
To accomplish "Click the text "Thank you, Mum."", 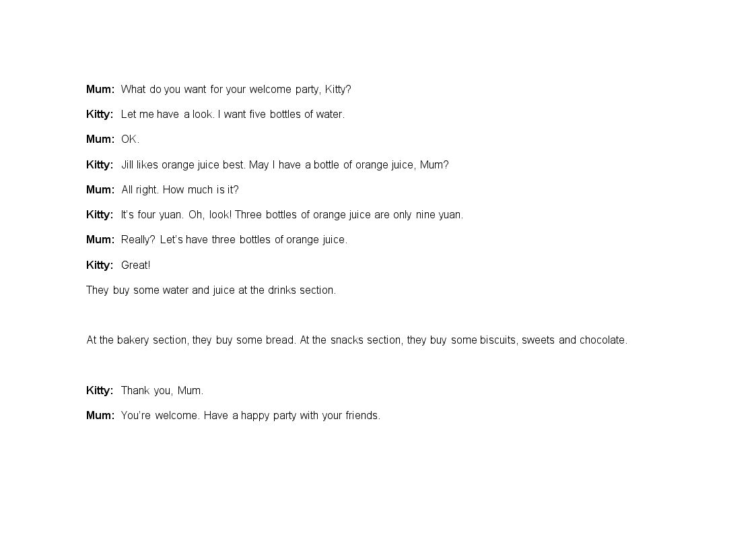I will [162, 391].
